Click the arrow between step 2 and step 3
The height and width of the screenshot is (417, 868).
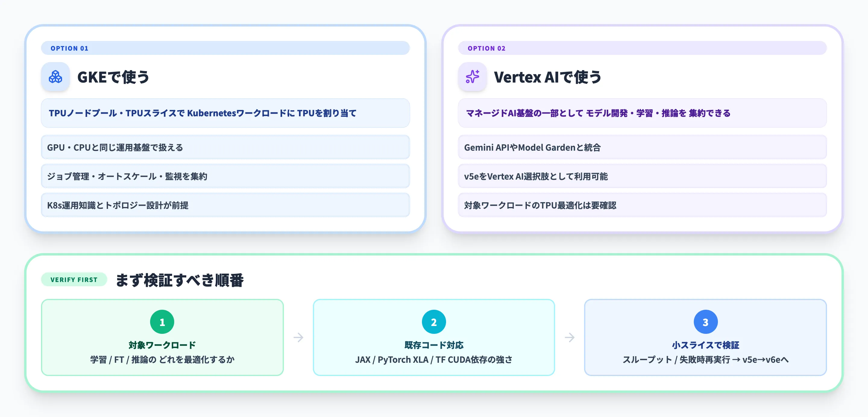click(x=570, y=337)
